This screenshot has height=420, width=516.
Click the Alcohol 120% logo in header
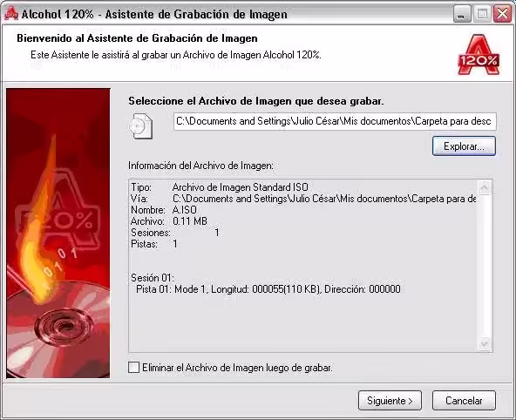coord(479,55)
